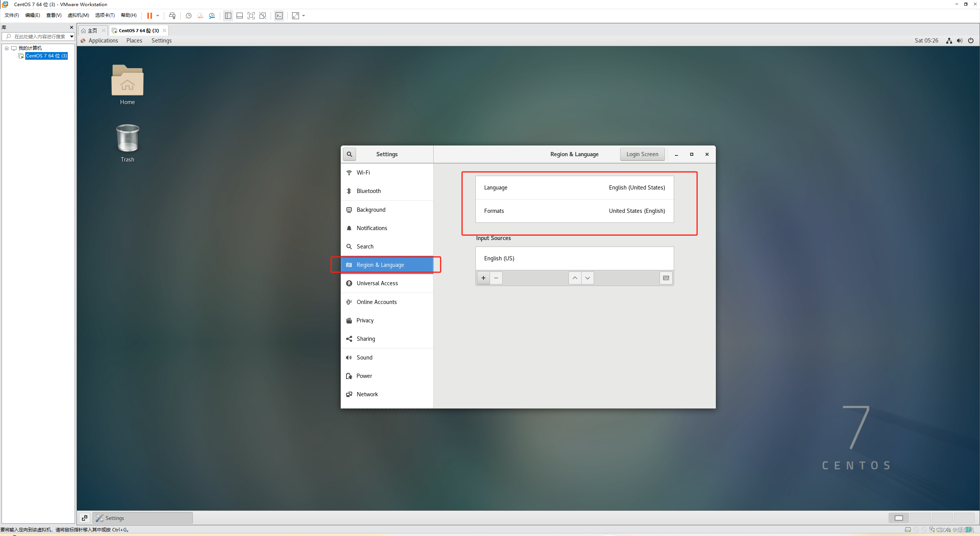980x536 pixels.
Task: Click the volume icon in CentOS top bar
Action: pyautogui.click(x=960, y=41)
